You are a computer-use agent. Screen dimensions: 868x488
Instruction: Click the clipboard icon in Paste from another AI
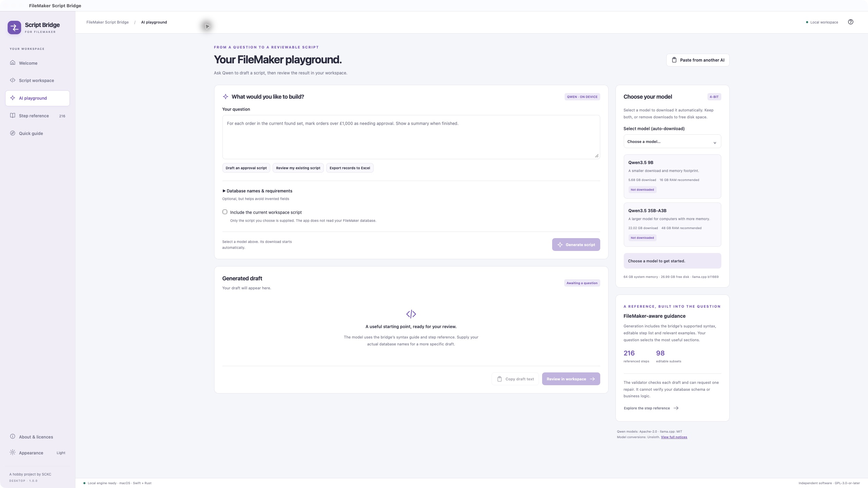[674, 60]
